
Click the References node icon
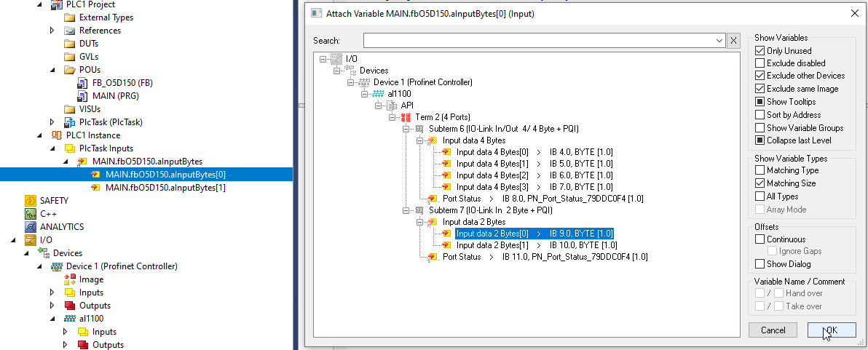point(69,31)
